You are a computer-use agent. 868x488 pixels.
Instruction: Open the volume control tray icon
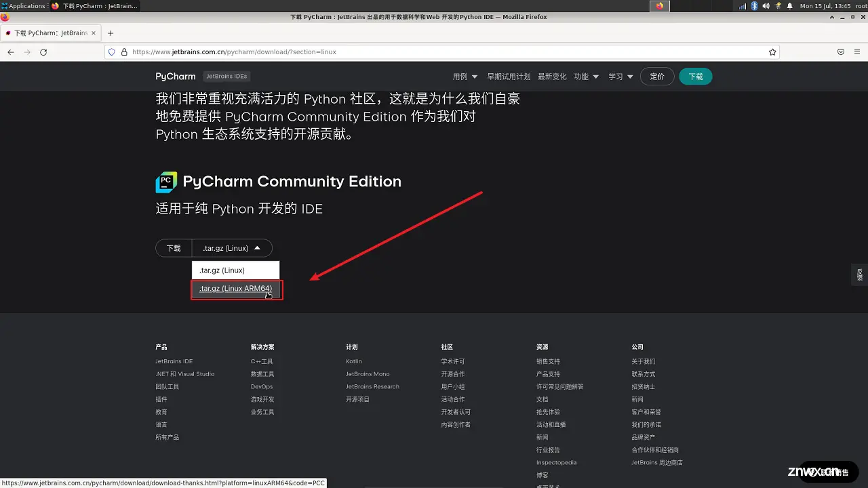(x=766, y=6)
